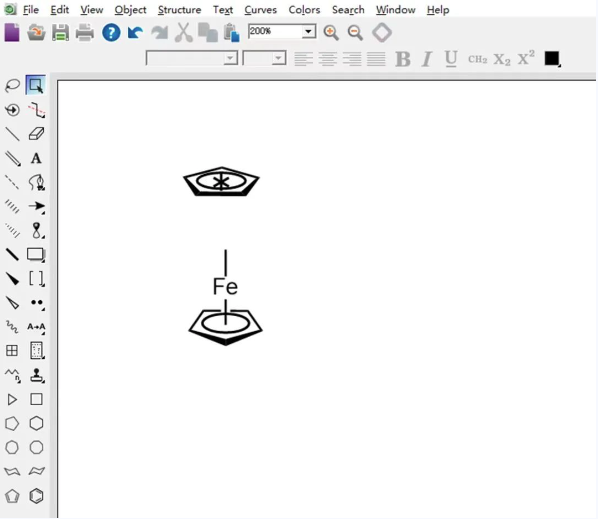Click the black color swatch
This screenshot has width=598, height=519.
point(552,59)
